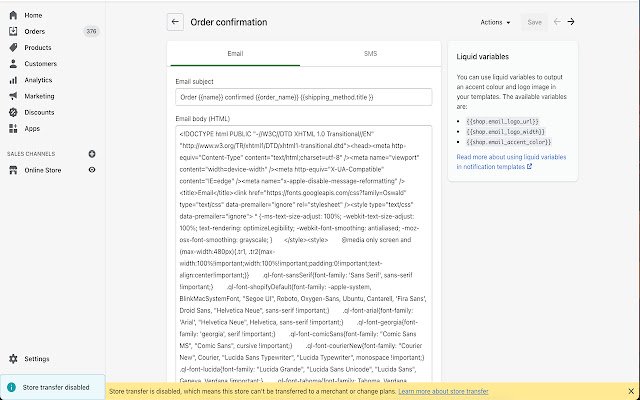Select the {{shop.email_logo_url}} variable text
The height and width of the screenshot is (400, 640).
pyautogui.click(x=502, y=121)
